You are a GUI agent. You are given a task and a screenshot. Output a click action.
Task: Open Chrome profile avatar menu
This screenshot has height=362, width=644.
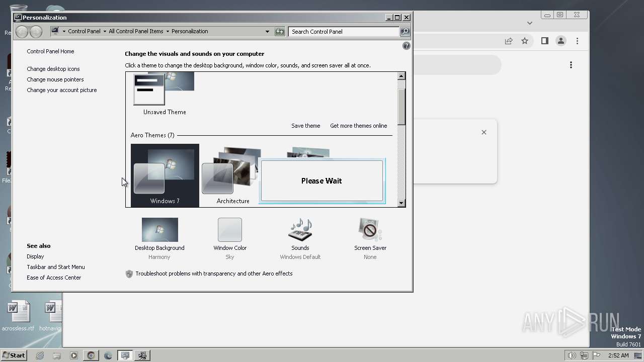[561, 41]
